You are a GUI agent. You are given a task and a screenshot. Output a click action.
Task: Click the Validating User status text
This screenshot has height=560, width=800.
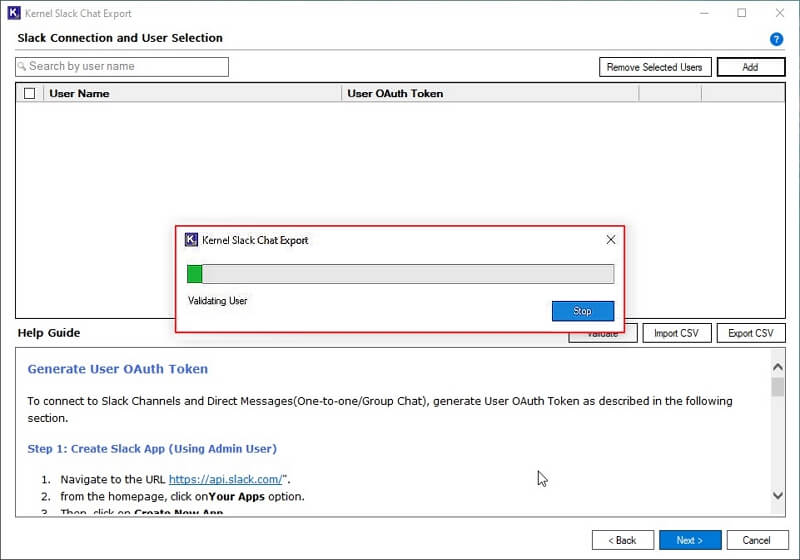coord(217,301)
